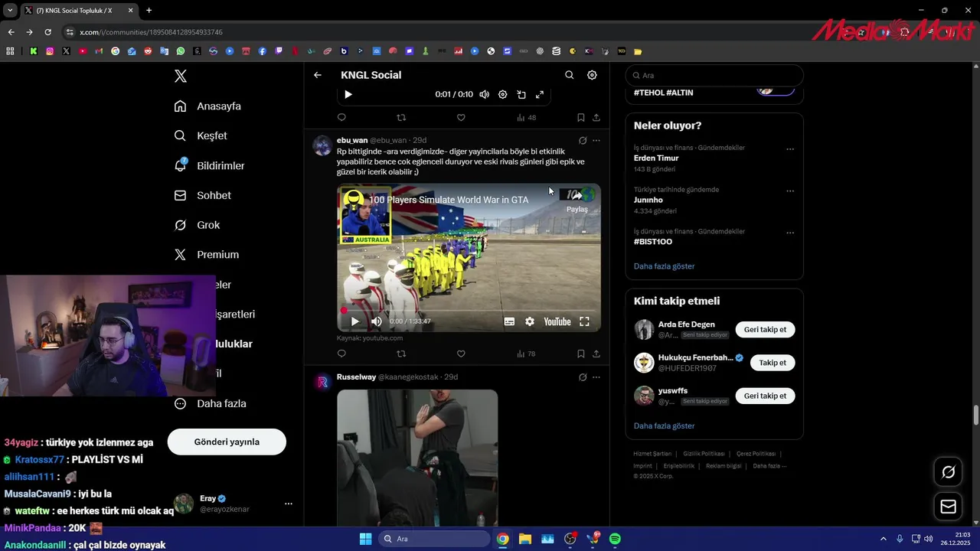Share ebu_wan's post
Viewport: 980px width, 551px height.
[596, 354]
